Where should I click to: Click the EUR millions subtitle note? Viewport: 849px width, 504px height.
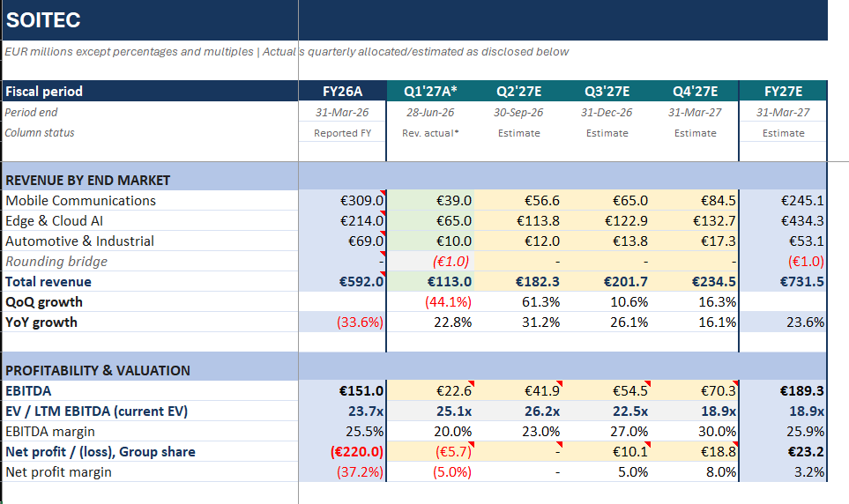pos(287,51)
